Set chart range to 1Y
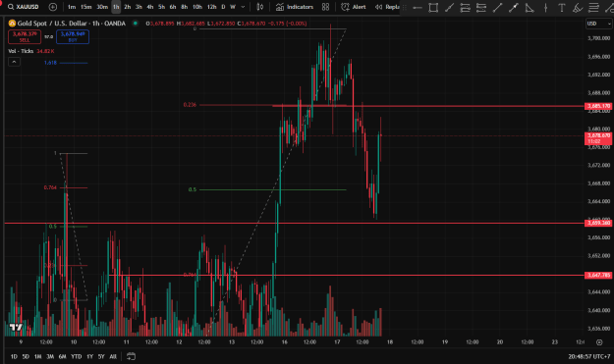 89,356
